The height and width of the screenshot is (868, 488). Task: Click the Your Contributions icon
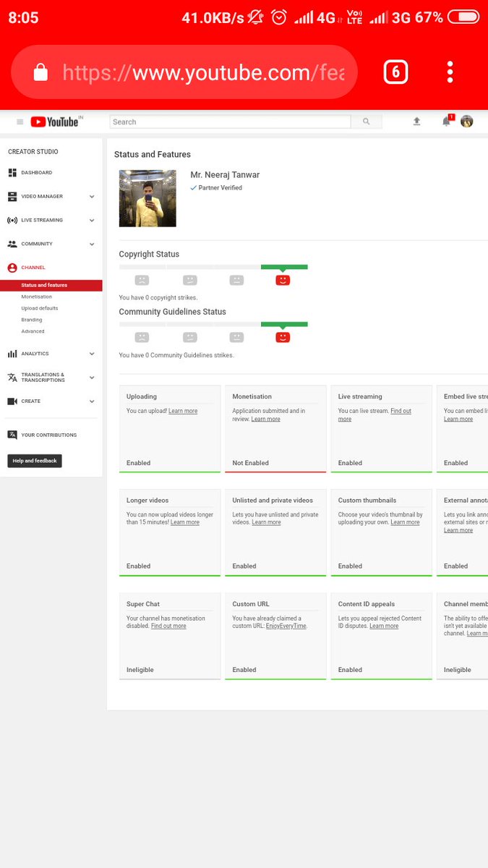(x=12, y=435)
